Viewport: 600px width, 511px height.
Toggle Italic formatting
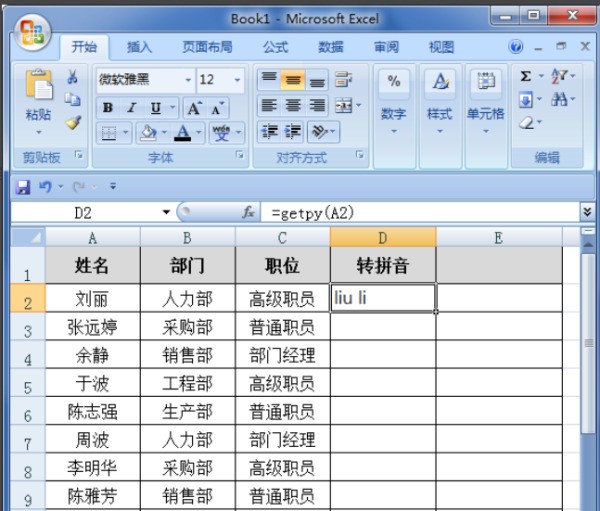coord(131,107)
